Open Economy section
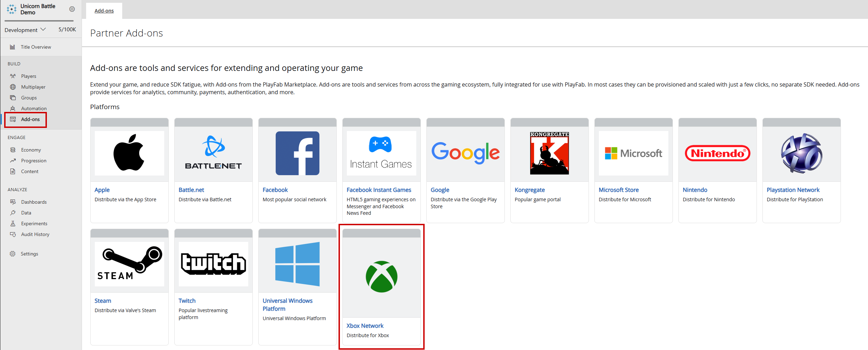Image resolution: width=868 pixels, height=350 pixels. point(31,150)
